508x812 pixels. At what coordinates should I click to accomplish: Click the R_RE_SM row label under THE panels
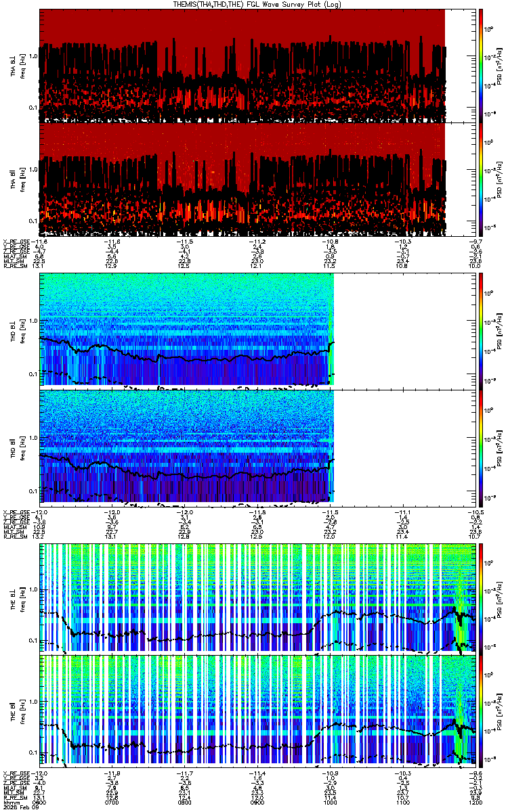(x=16, y=797)
